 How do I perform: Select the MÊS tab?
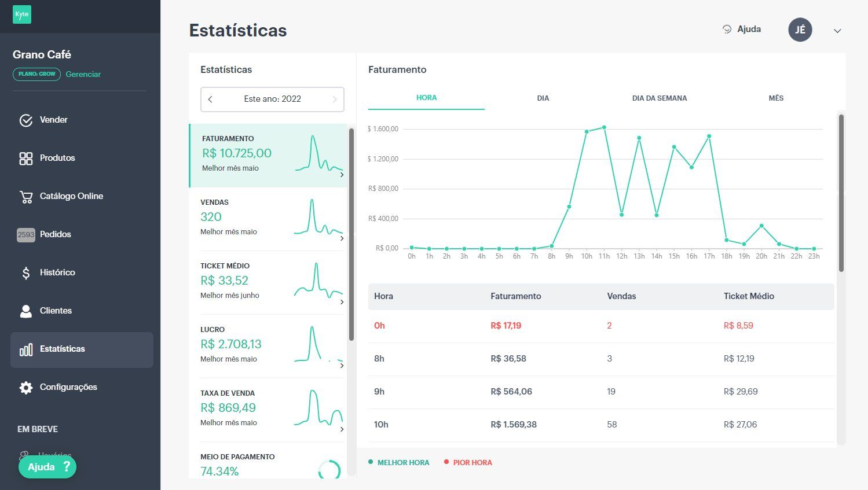click(776, 98)
